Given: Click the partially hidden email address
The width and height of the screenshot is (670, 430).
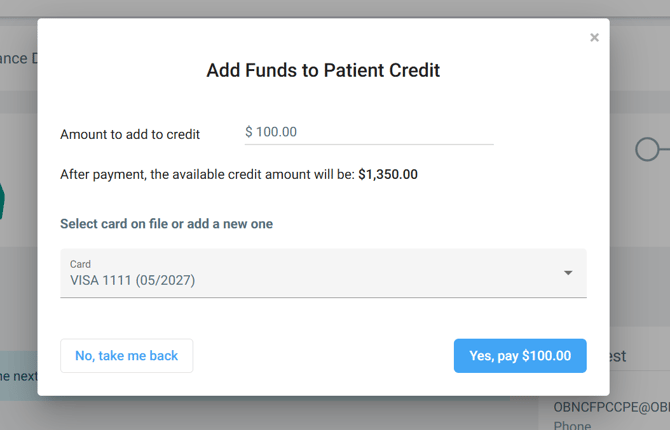Looking at the screenshot, I should pyautogui.click(x=611, y=407).
